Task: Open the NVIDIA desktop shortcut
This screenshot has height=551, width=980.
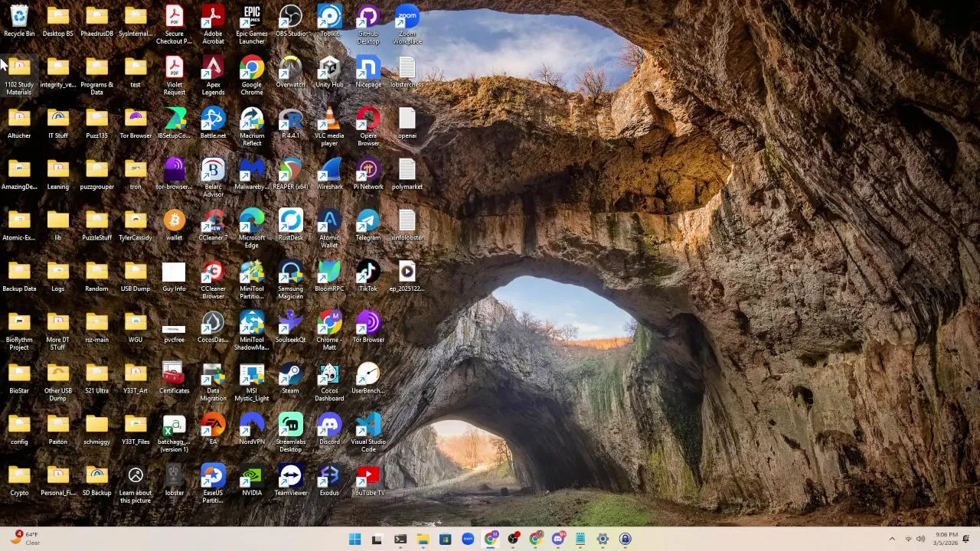Action: pos(252,481)
